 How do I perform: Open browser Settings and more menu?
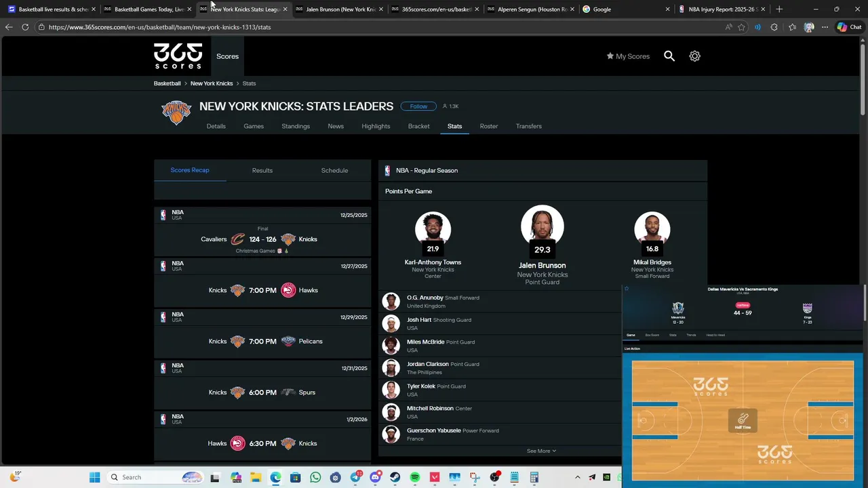coord(825,27)
